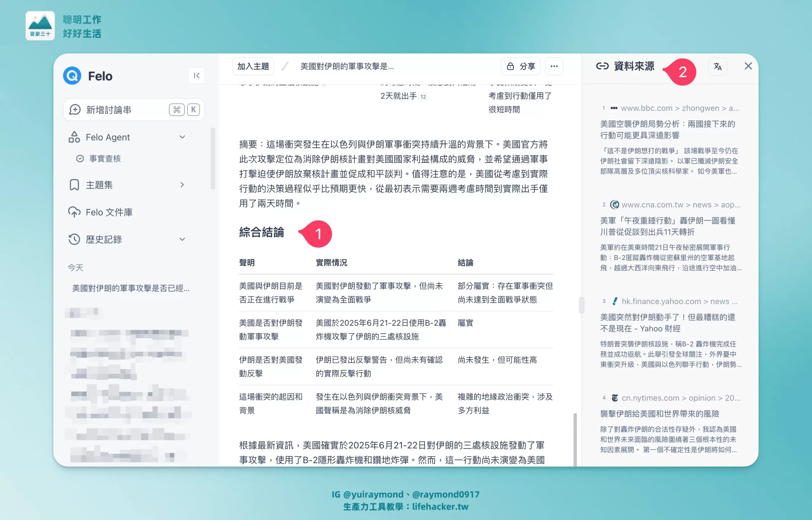
Task: Click table header 結論
Action: 465,263
